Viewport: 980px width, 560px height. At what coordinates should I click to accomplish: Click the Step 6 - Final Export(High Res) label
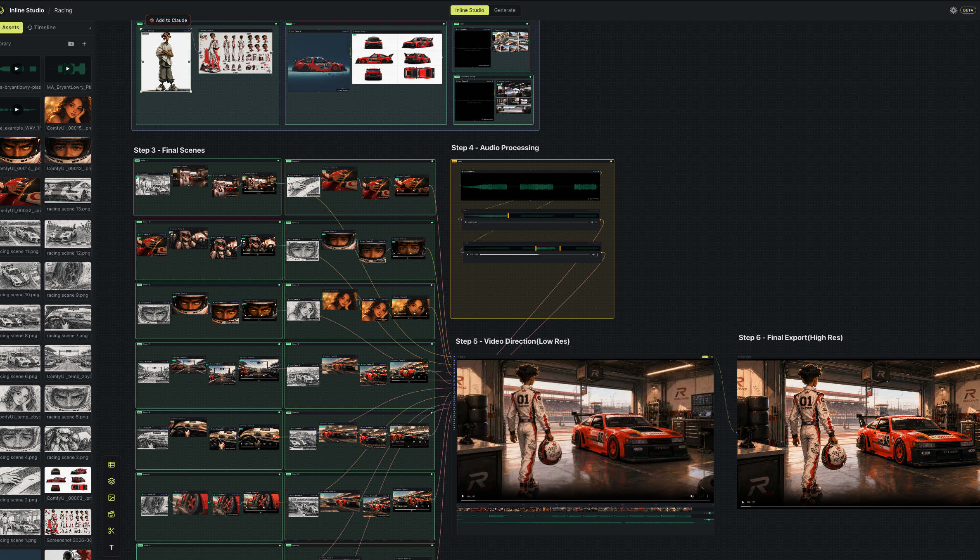[x=790, y=338]
